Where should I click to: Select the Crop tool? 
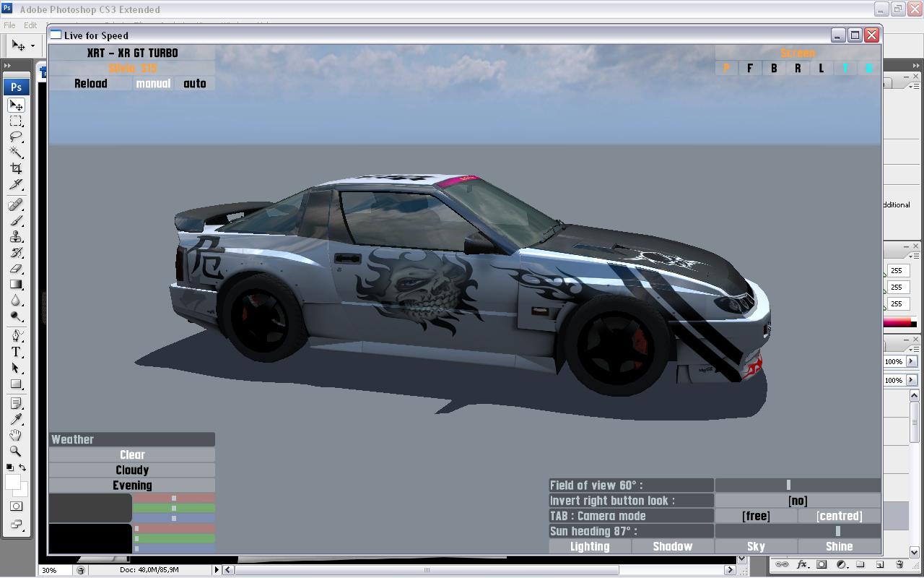coord(16,169)
